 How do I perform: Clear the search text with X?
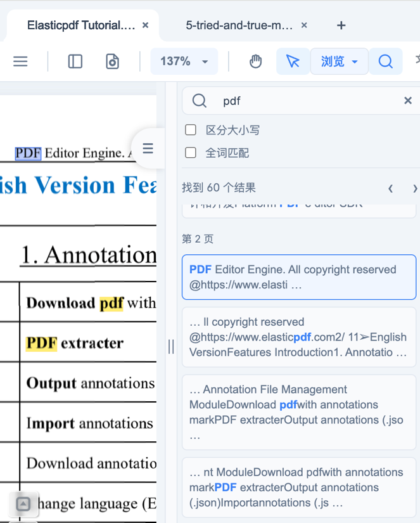[408, 101]
